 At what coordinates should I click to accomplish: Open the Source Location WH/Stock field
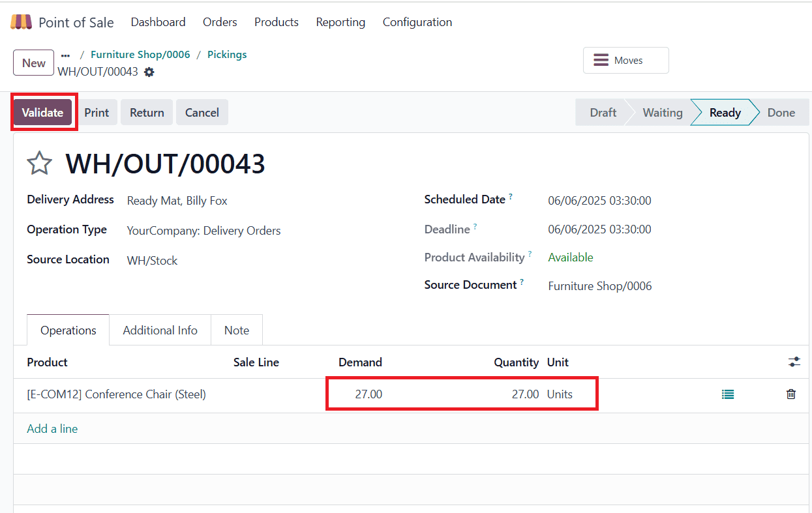153,261
